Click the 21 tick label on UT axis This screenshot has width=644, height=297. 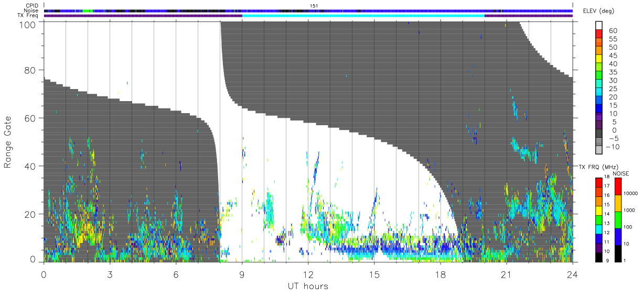pyautogui.click(x=506, y=274)
